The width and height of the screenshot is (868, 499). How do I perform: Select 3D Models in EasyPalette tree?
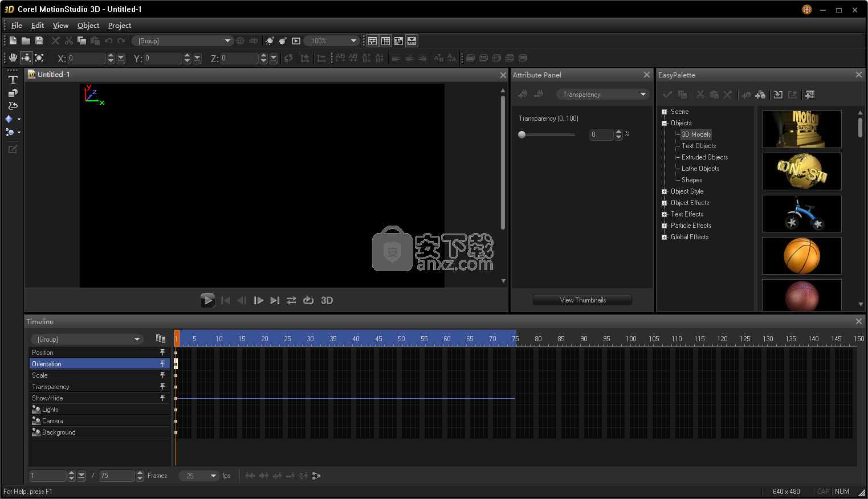click(x=696, y=134)
